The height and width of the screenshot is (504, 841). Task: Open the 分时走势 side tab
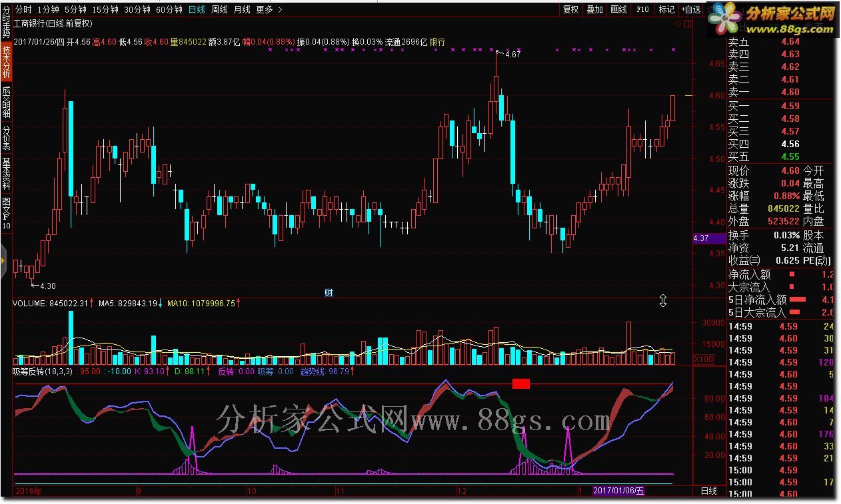(x=6, y=21)
